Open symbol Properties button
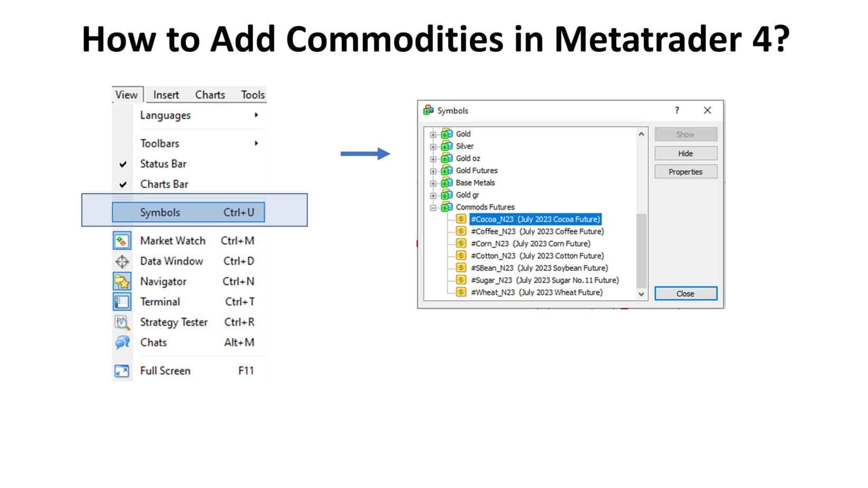This screenshot has width=868, height=488. [686, 172]
